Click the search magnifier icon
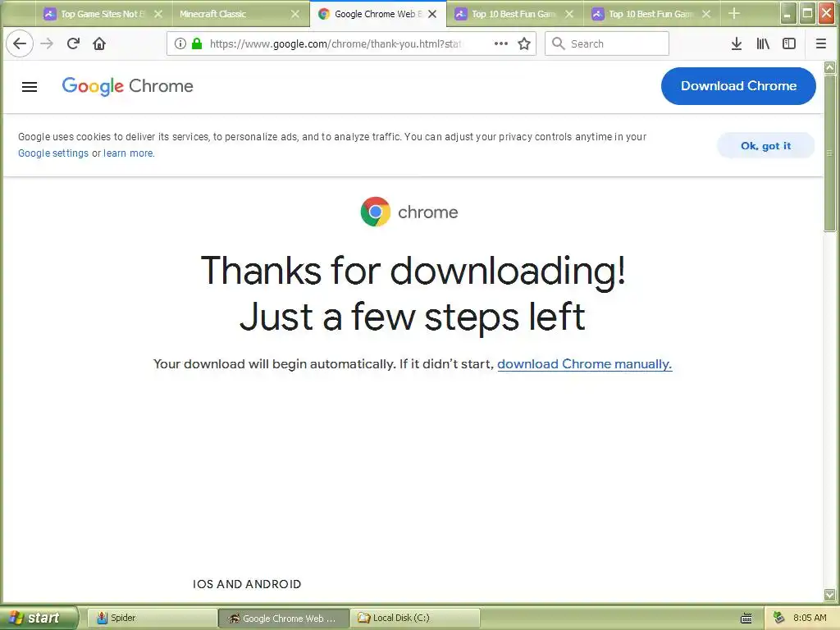The width and height of the screenshot is (840, 630). [558, 43]
